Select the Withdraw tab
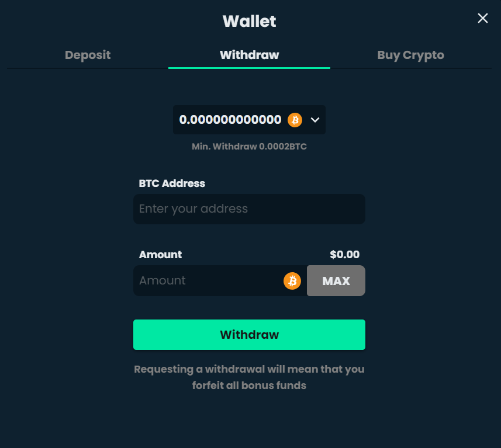501x448 pixels. coord(249,55)
